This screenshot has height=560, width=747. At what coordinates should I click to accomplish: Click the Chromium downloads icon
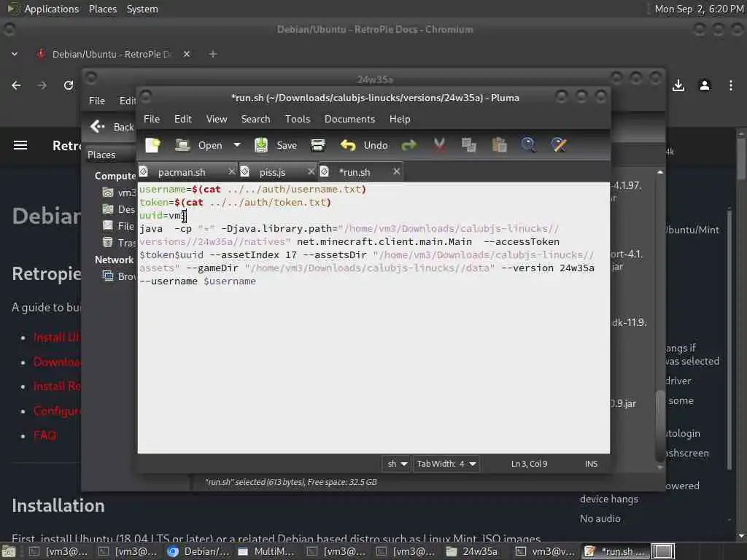point(678,85)
